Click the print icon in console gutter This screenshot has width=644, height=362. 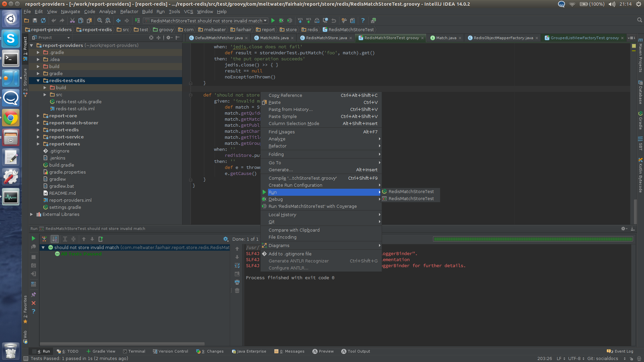click(x=237, y=282)
